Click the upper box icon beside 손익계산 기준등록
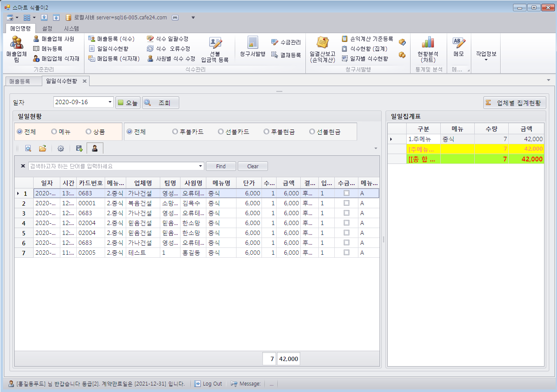This screenshot has width=557, height=392. (x=402, y=42)
